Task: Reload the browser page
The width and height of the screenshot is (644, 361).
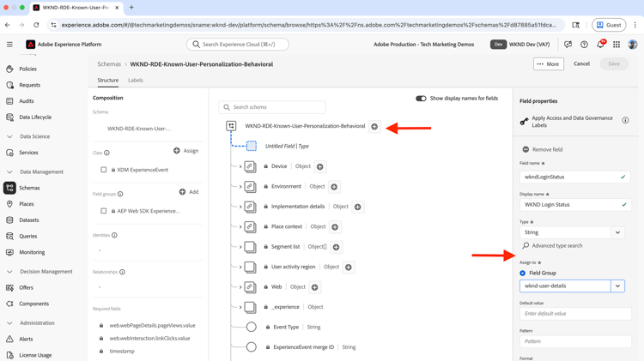Action: tap(36, 25)
